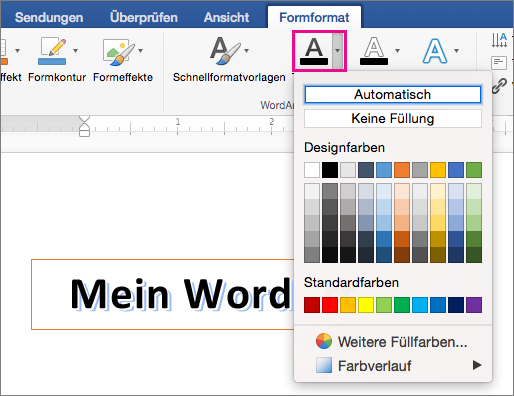Pick the green design color swatch
514x396 pixels.
474,170
